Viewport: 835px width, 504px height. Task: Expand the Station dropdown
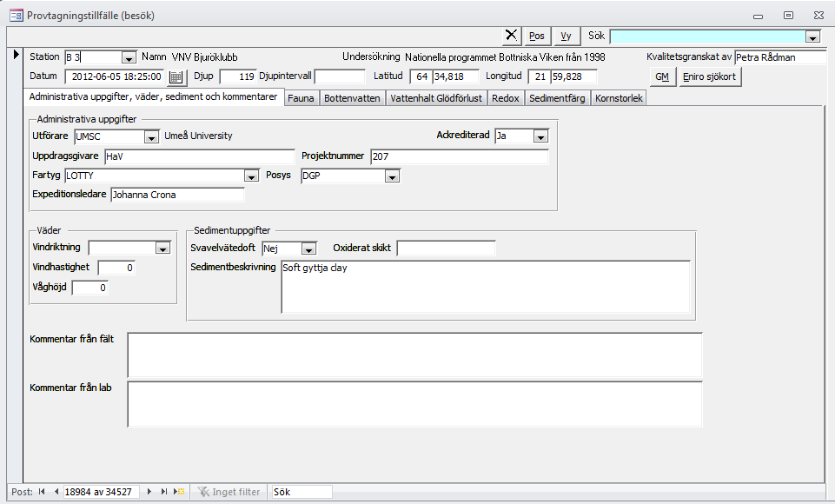(x=129, y=57)
